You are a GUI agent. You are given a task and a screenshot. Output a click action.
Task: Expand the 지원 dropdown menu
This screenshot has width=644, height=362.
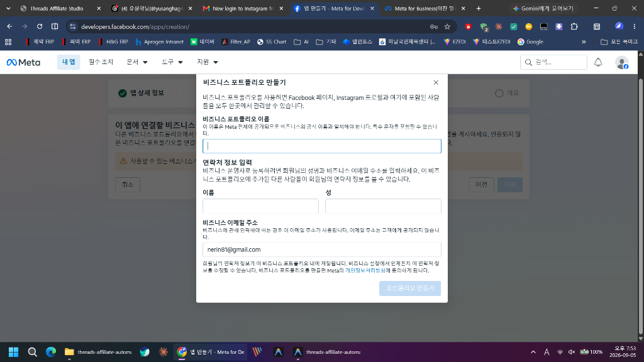click(x=208, y=62)
